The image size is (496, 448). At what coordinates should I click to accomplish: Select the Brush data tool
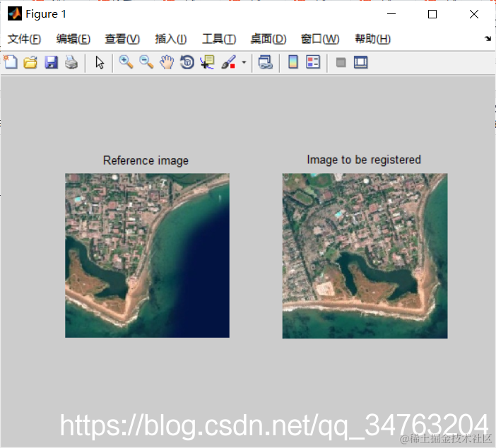(229, 62)
